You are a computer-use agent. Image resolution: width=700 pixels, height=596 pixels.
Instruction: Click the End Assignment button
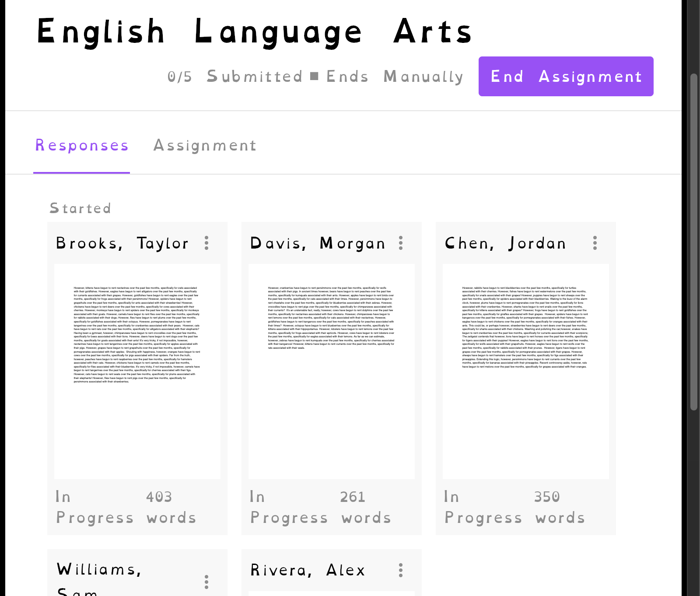click(566, 76)
